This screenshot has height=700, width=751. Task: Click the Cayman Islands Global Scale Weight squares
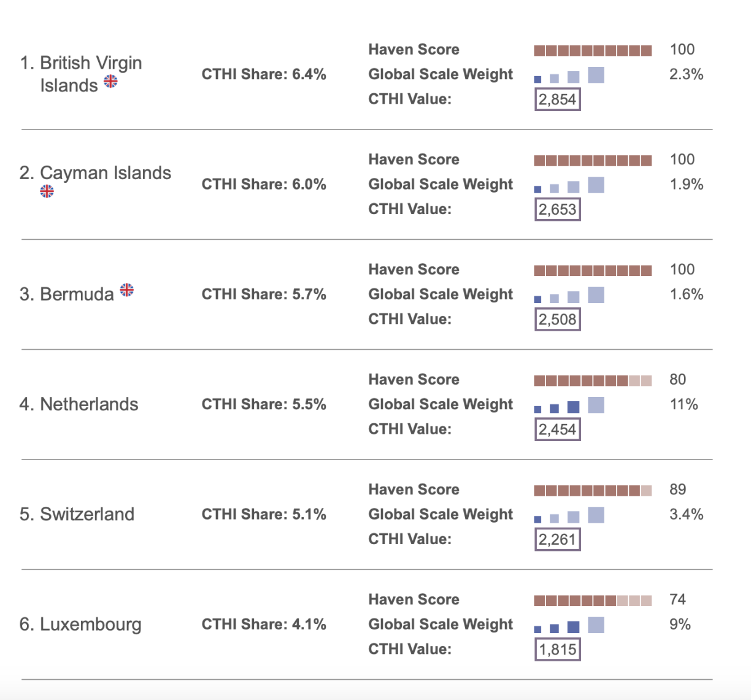coord(569,186)
